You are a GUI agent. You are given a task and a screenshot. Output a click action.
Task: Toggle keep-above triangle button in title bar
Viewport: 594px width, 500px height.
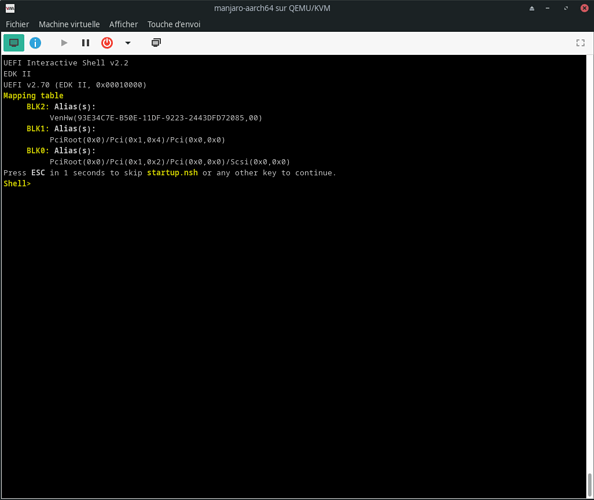[532, 8]
